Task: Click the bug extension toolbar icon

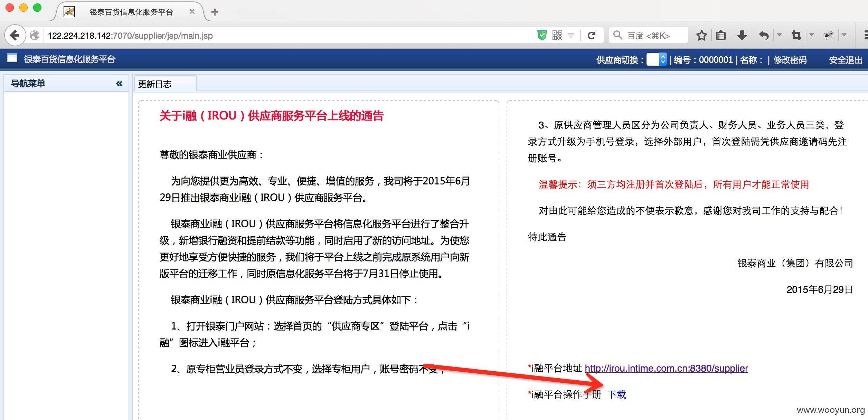Action: click(829, 35)
